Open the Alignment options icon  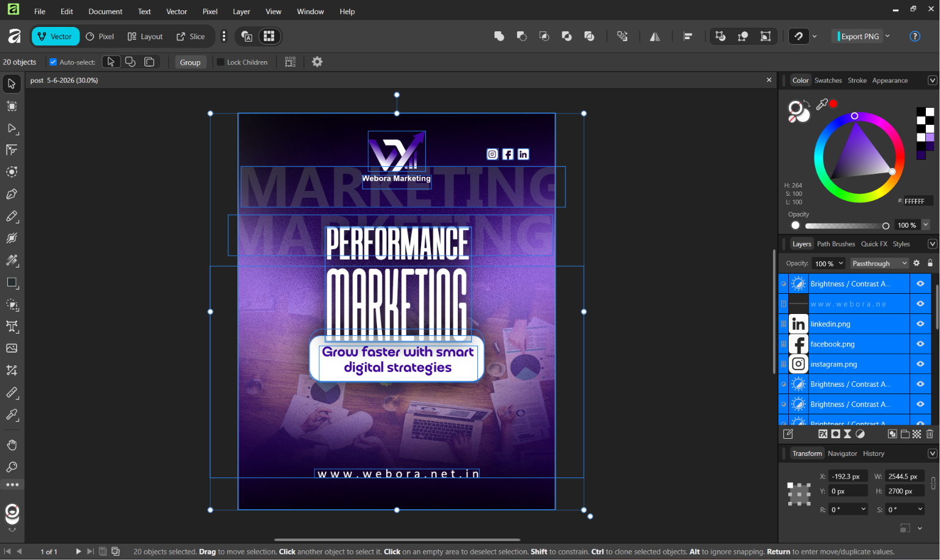688,36
